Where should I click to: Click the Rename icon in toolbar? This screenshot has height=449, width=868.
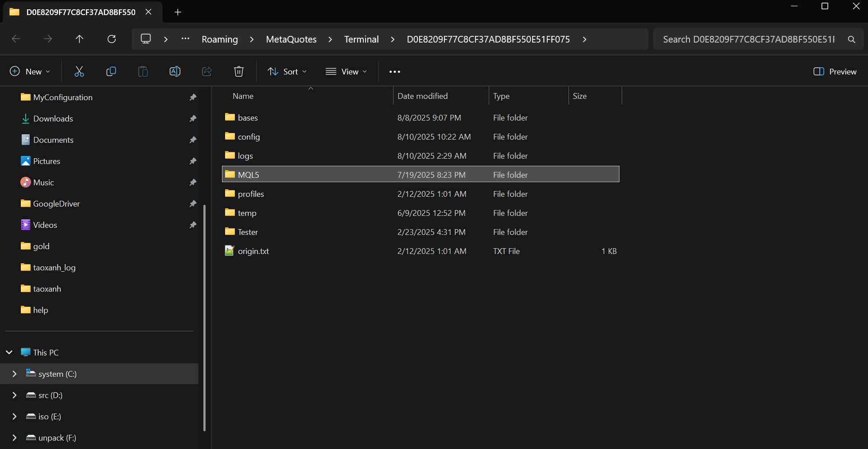click(x=175, y=71)
